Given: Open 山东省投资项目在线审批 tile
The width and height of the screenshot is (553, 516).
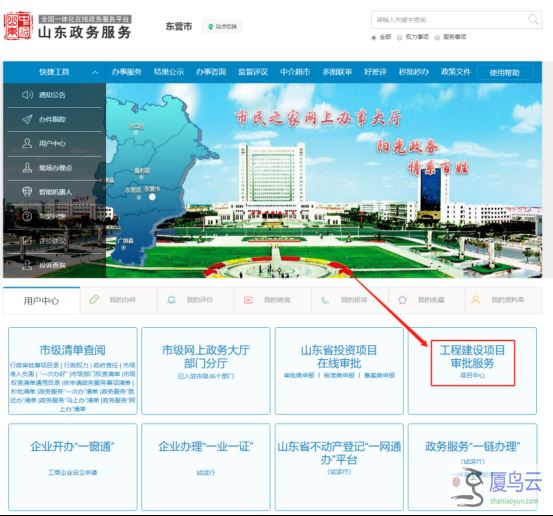Looking at the screenshot, I should pyautogui.click(x=339, y=371).
